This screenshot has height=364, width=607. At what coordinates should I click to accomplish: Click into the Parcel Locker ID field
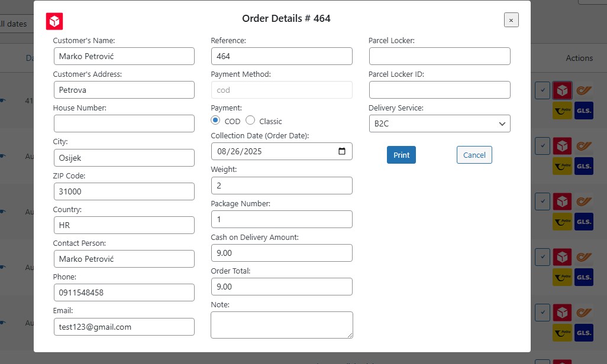click(439, 90)
